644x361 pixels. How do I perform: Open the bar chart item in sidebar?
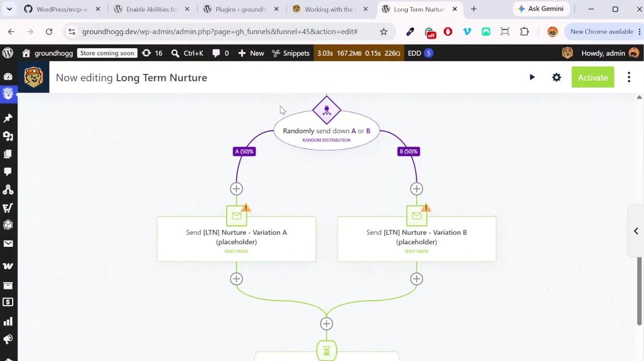tap(8, 322)
